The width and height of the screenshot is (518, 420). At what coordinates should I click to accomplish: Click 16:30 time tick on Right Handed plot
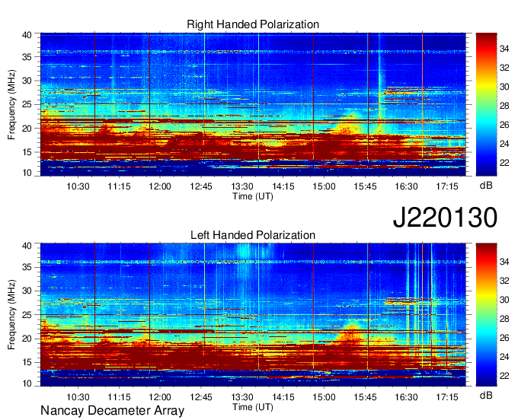tap(406, 186)
